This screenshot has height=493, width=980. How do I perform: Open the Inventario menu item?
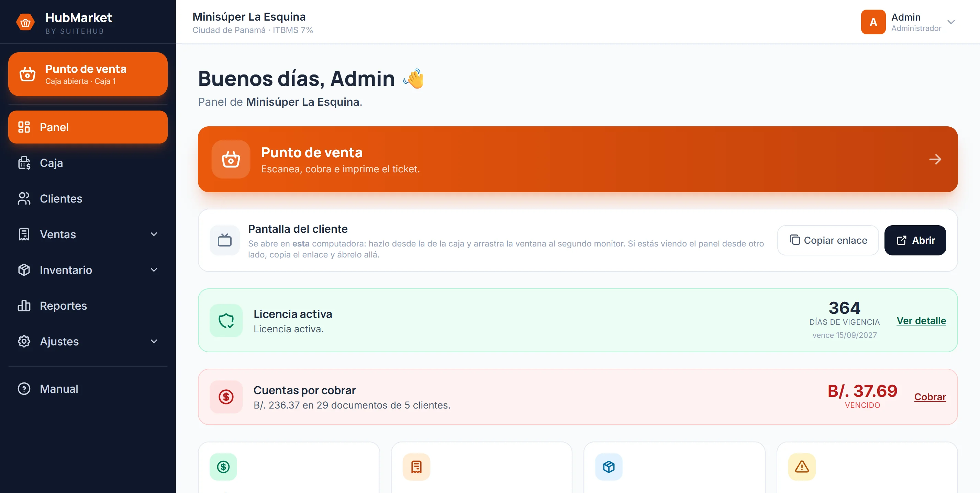coord(88,270)
